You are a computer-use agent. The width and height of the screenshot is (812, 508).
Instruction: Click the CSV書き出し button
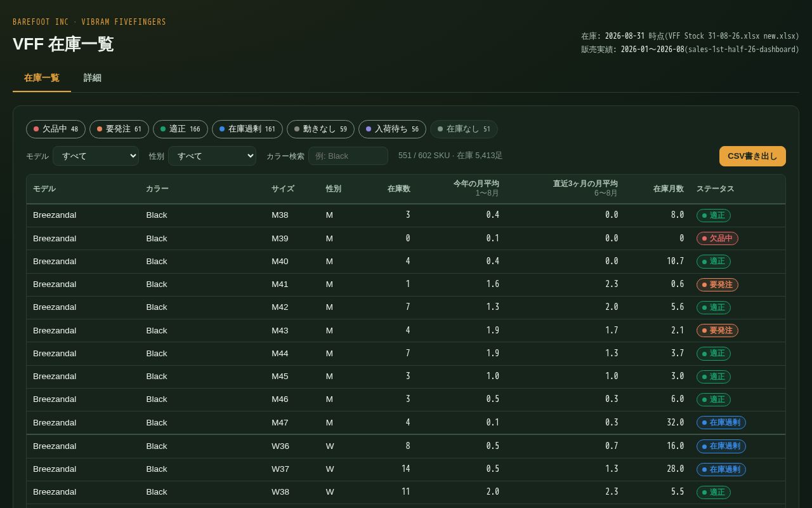tap(752, 156)
